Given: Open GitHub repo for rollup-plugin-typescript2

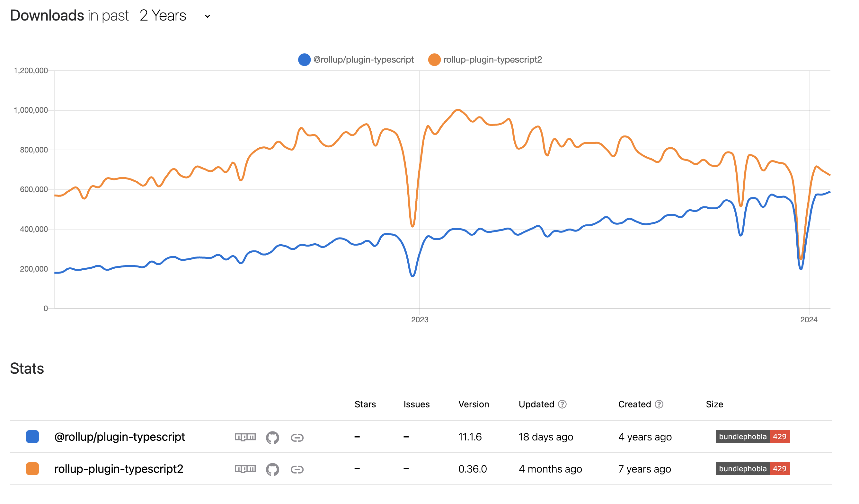Looking at the screenshot, I should coord(272,469).
